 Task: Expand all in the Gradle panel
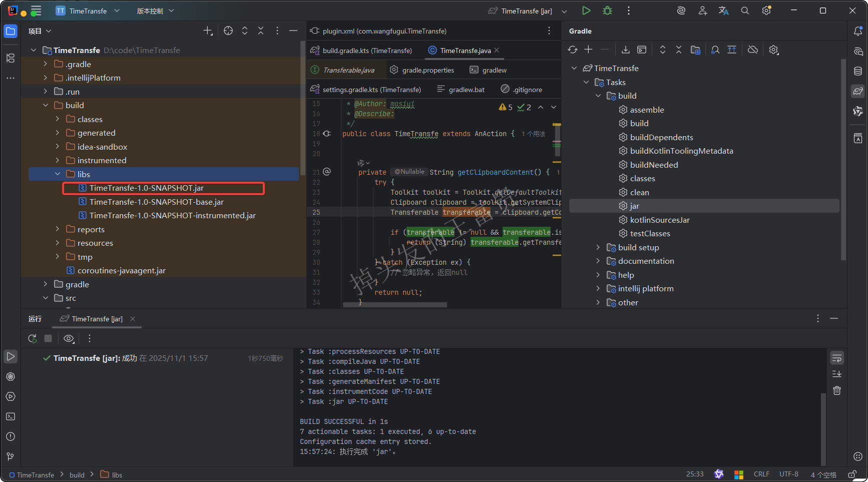coord(663,50)
